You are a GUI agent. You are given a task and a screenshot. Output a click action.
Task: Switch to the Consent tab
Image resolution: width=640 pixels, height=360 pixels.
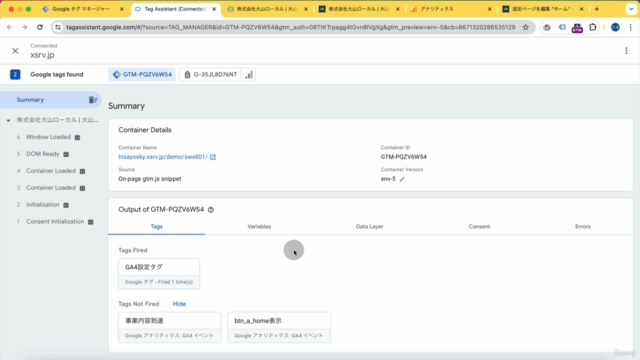coord(479,227)
